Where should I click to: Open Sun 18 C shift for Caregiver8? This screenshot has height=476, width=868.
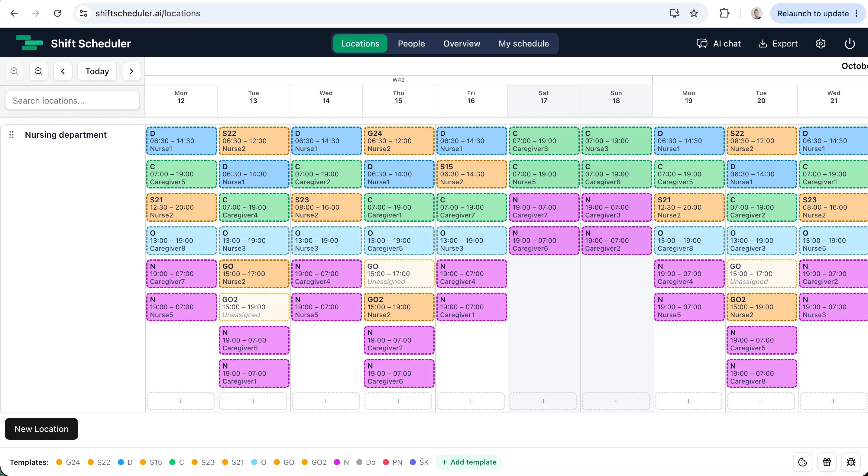click(x=617, y=174)
